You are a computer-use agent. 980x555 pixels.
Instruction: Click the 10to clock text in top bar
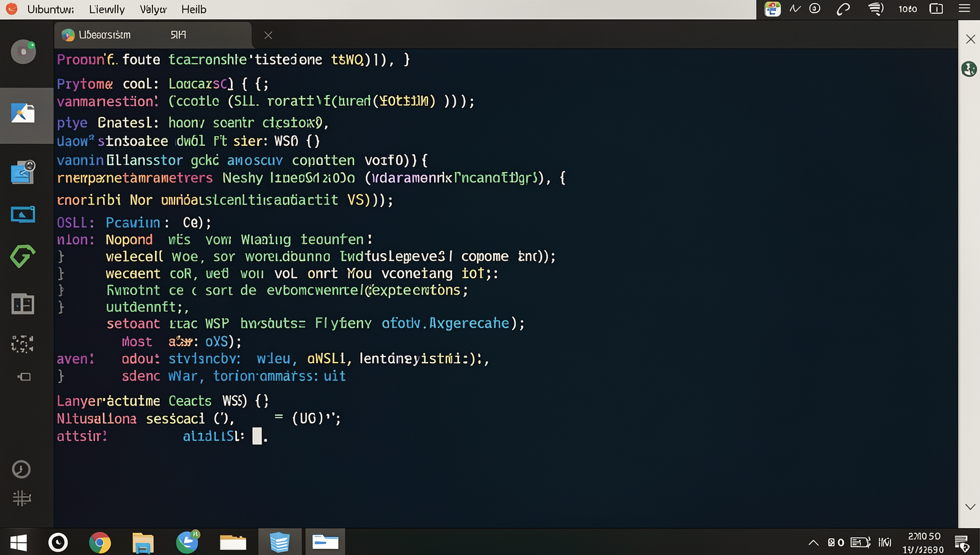click(x=908, y=9)
